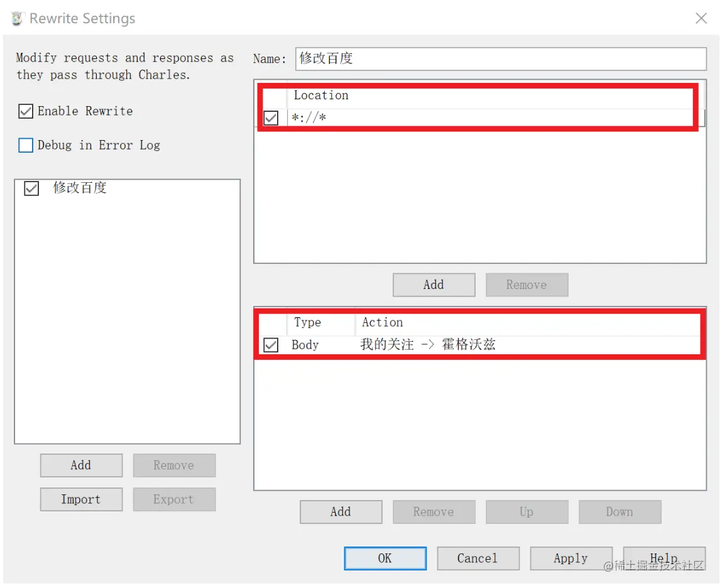Click the Location column header
720x588 pixels.
pos(321,95)
